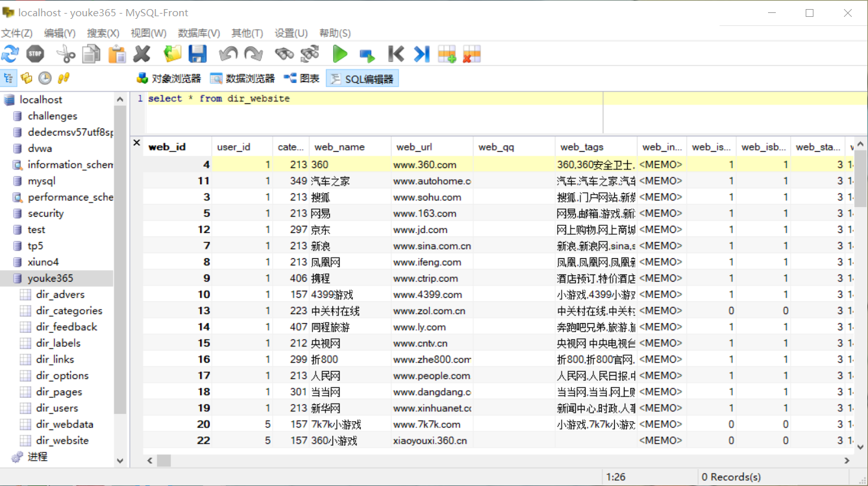Open the 帮助(S) menu

pyautogui.click(x=335, y=33)
